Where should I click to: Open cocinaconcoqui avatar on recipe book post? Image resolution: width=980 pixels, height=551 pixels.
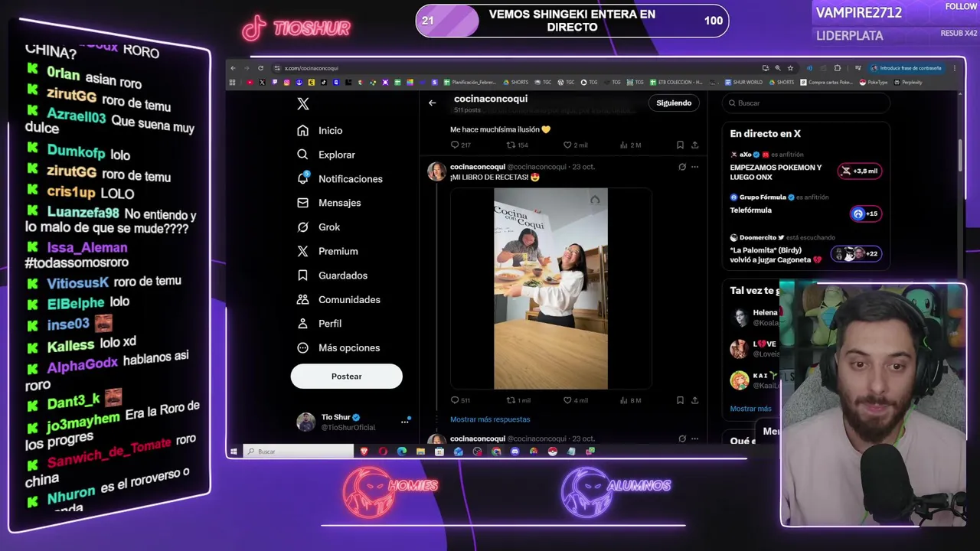tap(436, 171)
